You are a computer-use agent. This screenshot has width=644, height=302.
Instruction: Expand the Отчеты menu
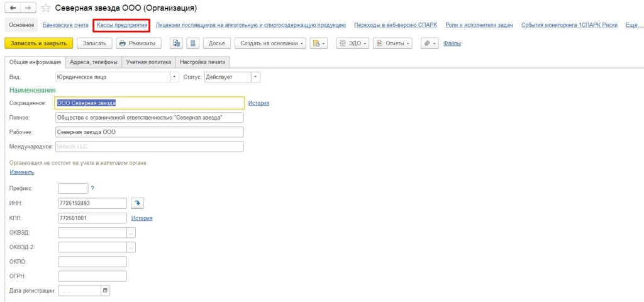pyautogui.click(x=392, y=43)
